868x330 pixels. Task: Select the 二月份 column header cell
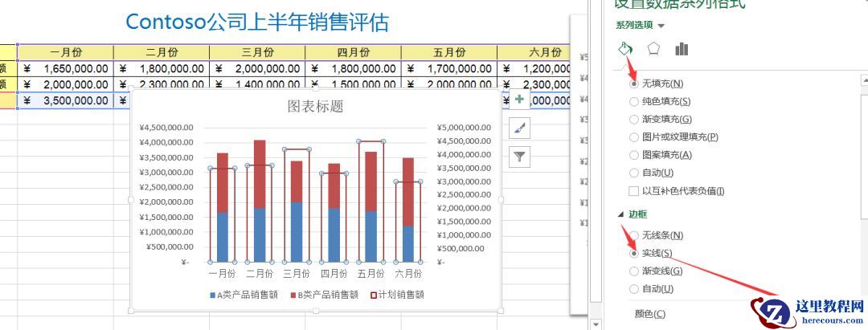point(162,52)
